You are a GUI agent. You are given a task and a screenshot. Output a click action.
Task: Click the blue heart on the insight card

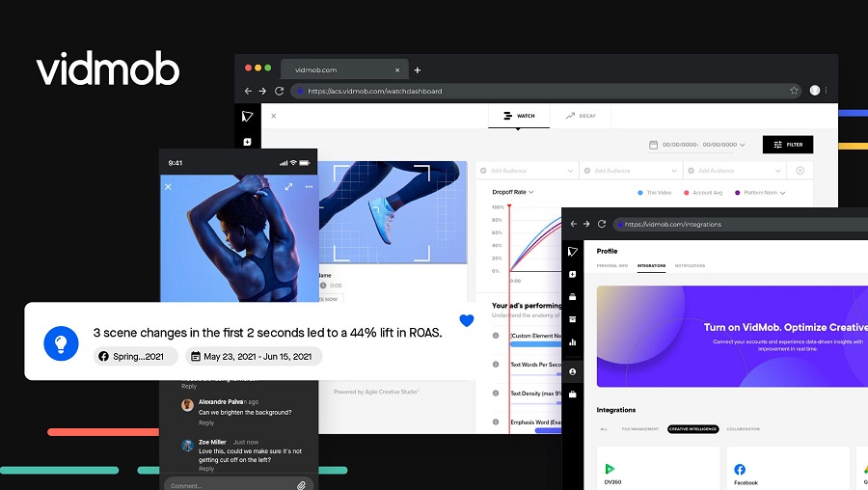pos(467,320)
